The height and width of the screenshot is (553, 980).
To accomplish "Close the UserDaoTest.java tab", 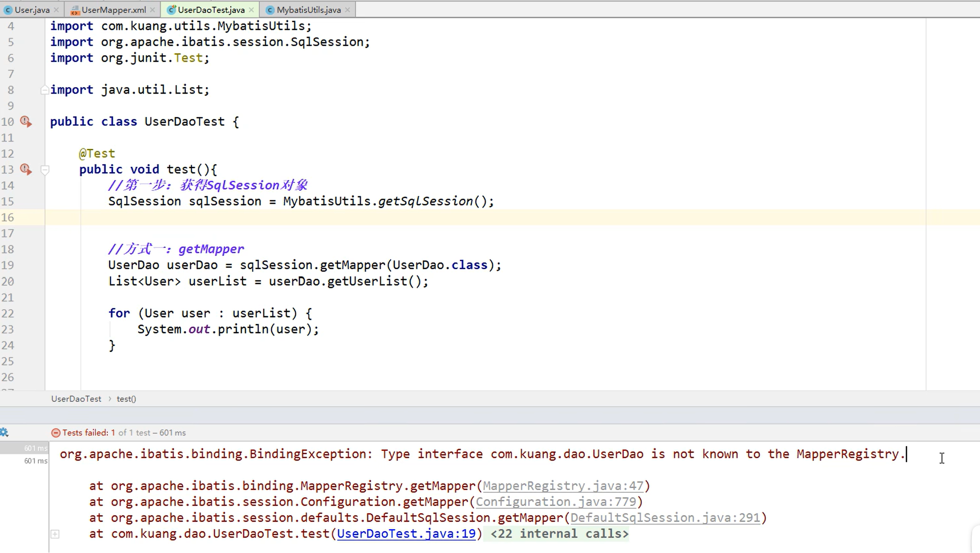I will pyautogui.click(x=251, y=10).
